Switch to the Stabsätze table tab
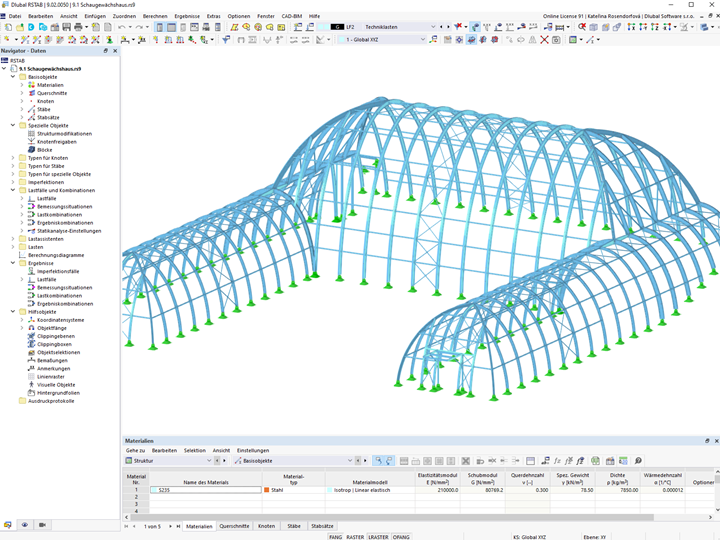 [x=322, y=526]
